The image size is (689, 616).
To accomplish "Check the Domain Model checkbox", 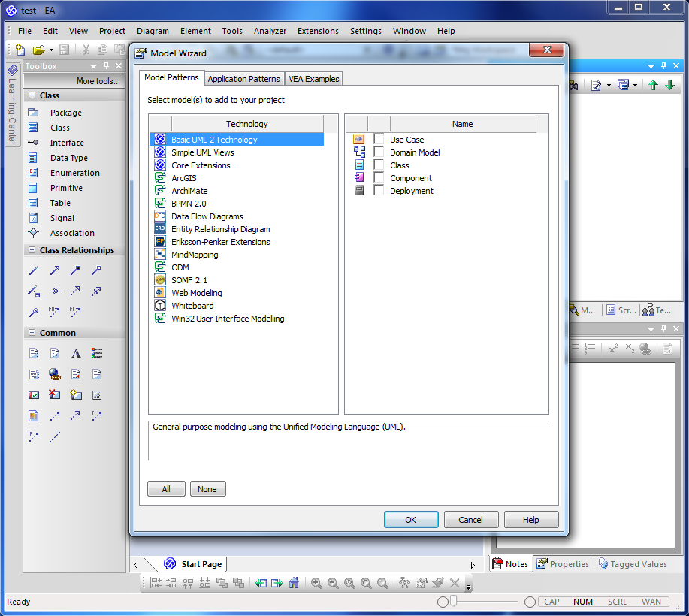I will (x=379, y=152).
